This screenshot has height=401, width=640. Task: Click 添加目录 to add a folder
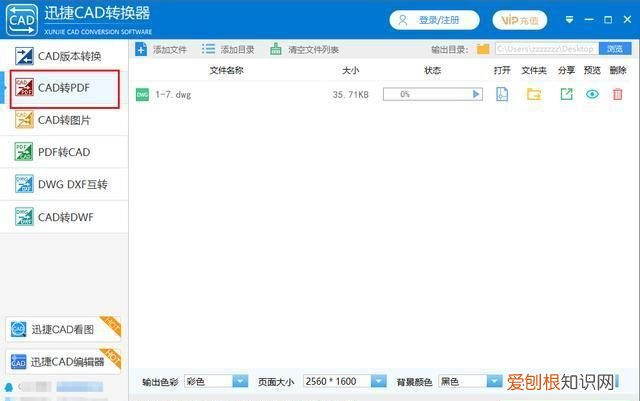[x=237, y=50]
